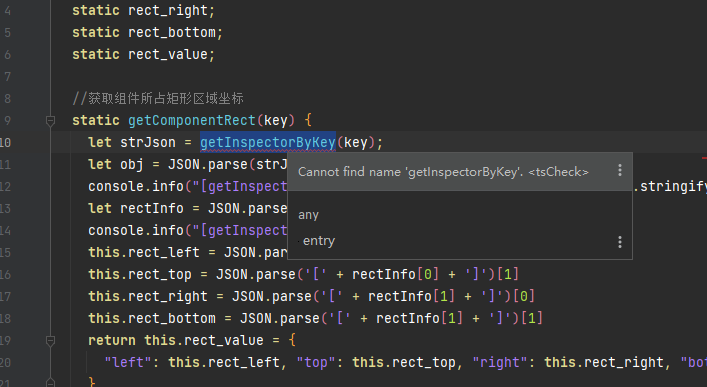The height and width of the screenshot is (387, 707).
Task: Click line number 10 in the gutter
Action: pos(5,143)
